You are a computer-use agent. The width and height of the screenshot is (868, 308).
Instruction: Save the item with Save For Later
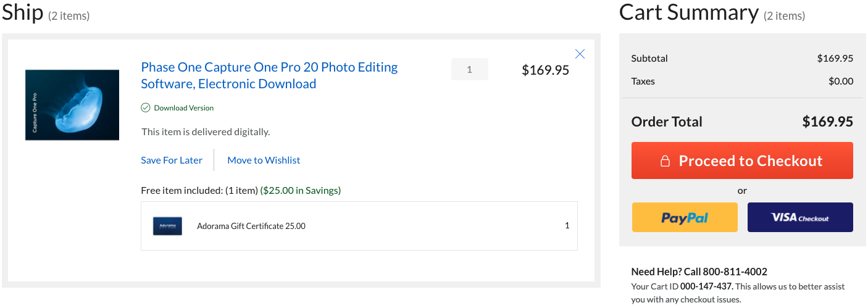click(x=172, y=160)
